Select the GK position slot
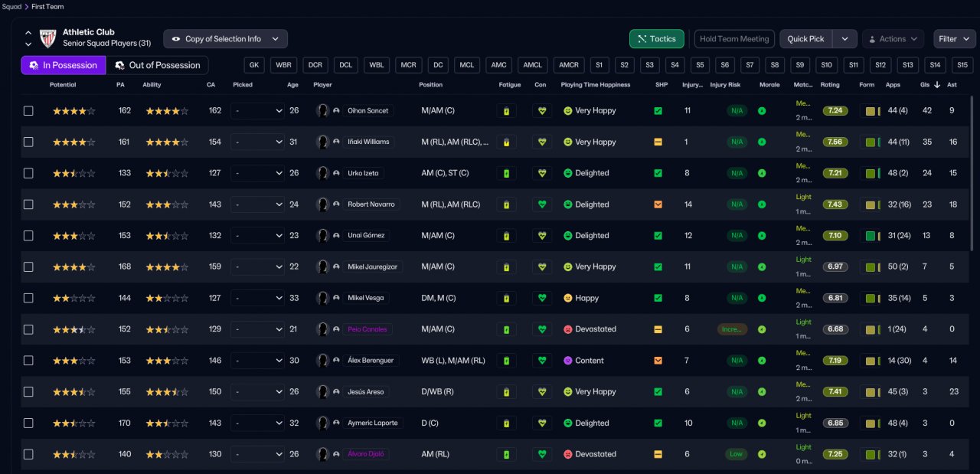 pyautogui.click(x=254, y=65)
